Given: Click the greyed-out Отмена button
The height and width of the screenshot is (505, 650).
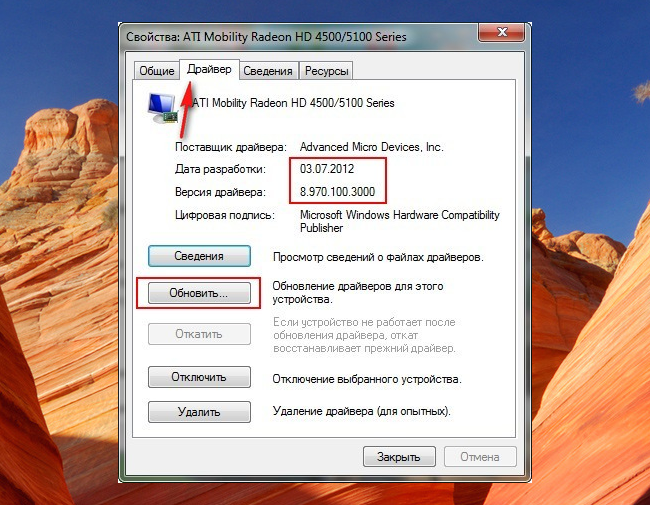Looking at the screenshot, I should [x=480, y=456].
